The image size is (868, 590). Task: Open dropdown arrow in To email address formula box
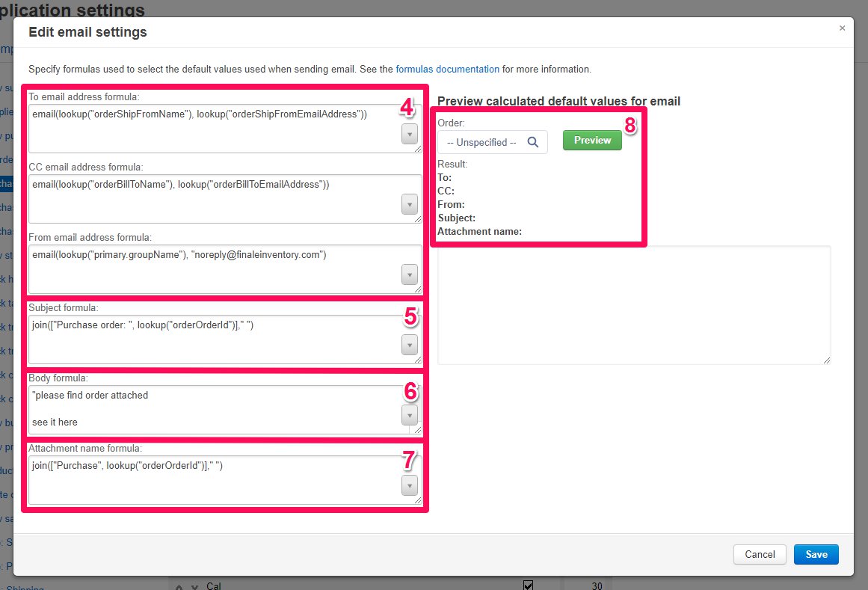click(409, 134)
